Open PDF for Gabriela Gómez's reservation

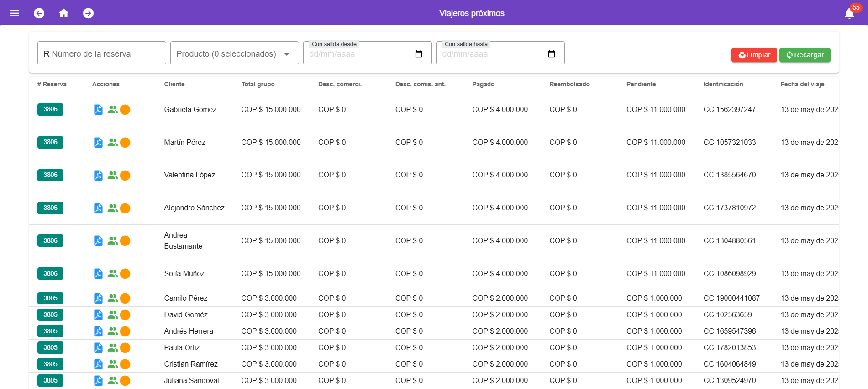(98, 110)
